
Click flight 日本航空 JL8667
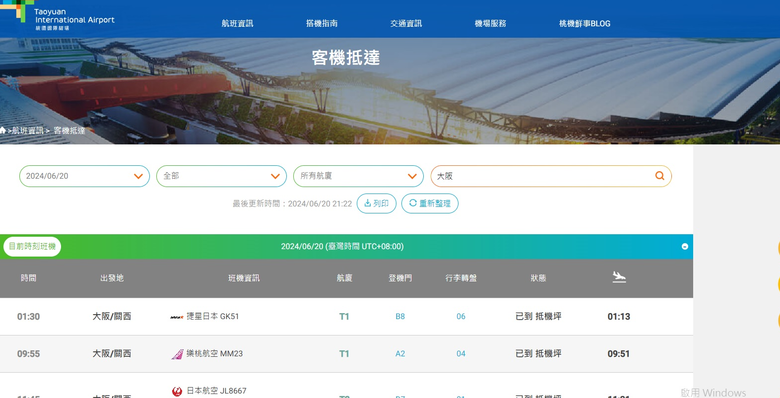pyautogui.click(x=216, y=391)
